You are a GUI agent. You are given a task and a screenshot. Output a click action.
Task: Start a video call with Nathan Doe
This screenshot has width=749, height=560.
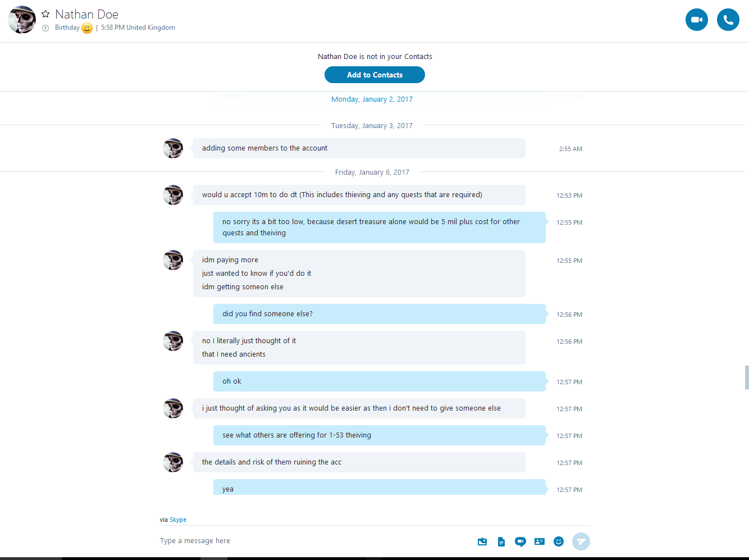697,20
